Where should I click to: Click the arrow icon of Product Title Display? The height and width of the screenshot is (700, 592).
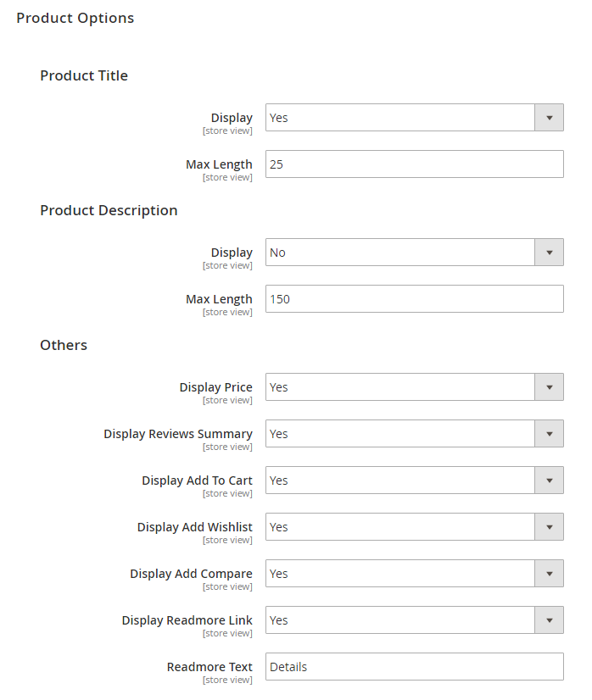pos(549,118)
